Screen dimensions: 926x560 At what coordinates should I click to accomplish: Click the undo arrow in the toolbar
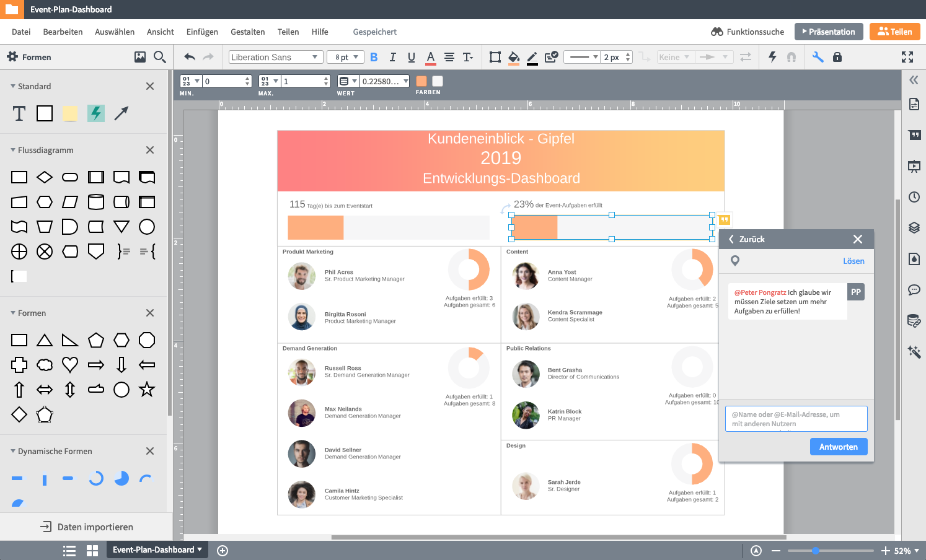click(190, 57)
